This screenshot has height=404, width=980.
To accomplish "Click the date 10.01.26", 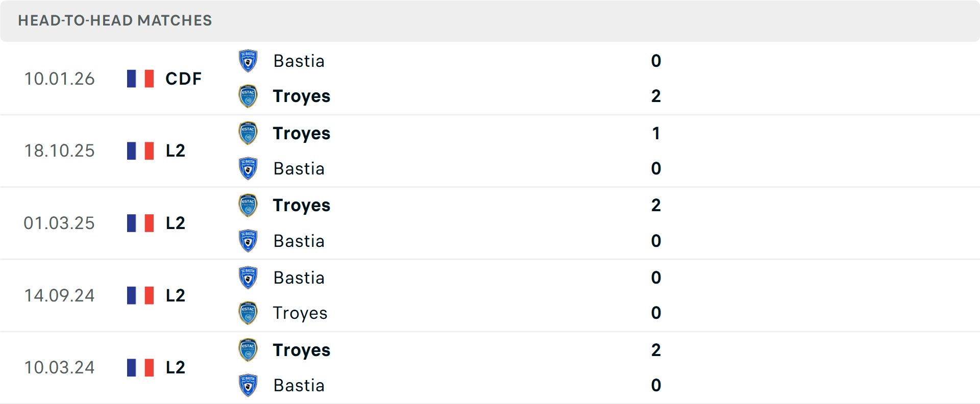I will [x=60, y=79].
